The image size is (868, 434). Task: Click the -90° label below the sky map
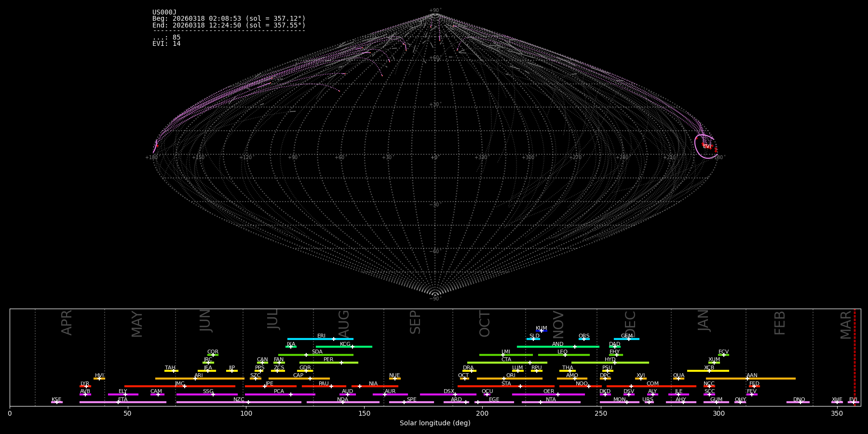coord(435,299)
